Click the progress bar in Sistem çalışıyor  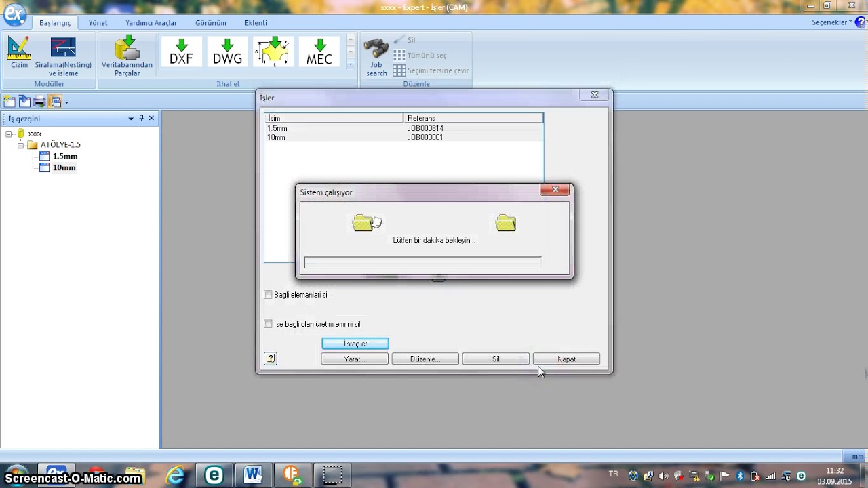[x=422, y=263]
